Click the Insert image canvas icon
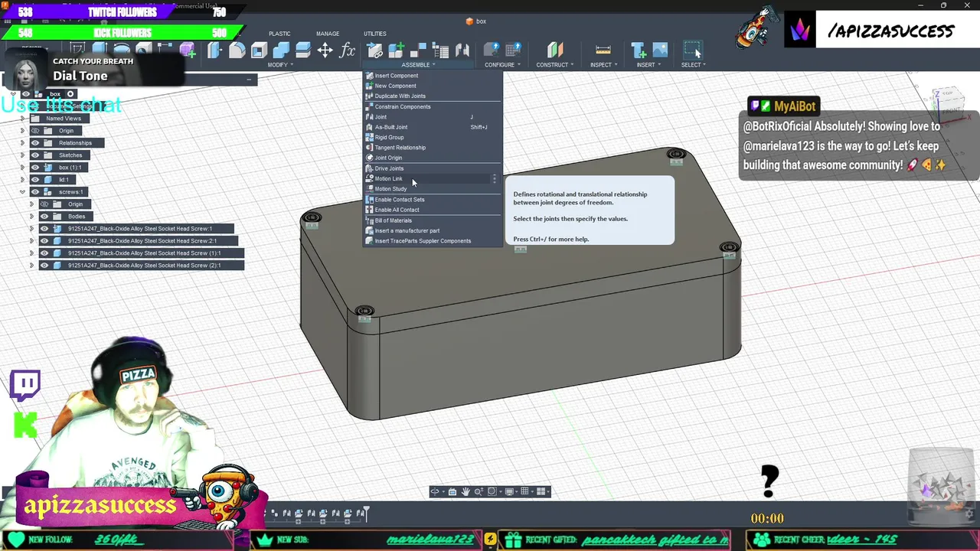The image size is (980, 551). [x=660, y=51]
